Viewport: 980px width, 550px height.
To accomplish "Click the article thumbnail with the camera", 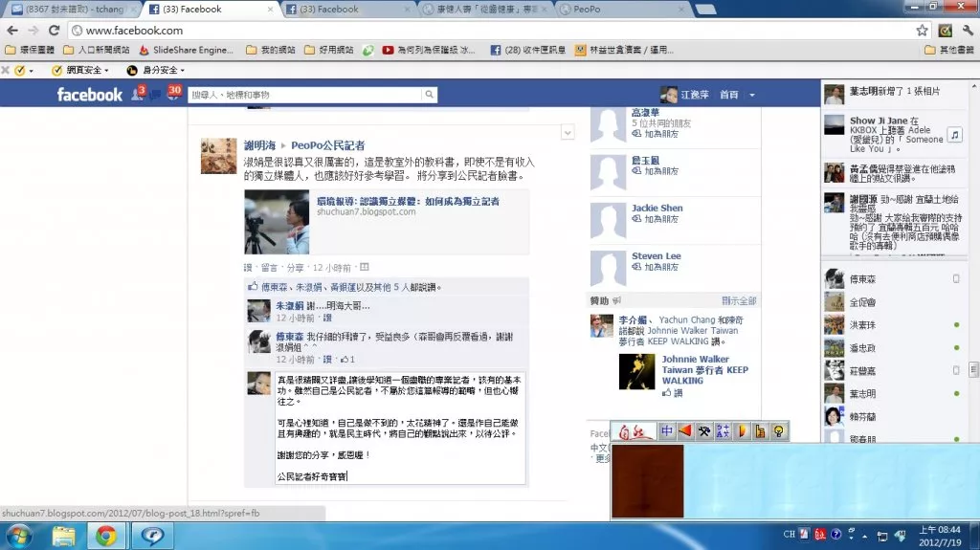I will point(277,221).
